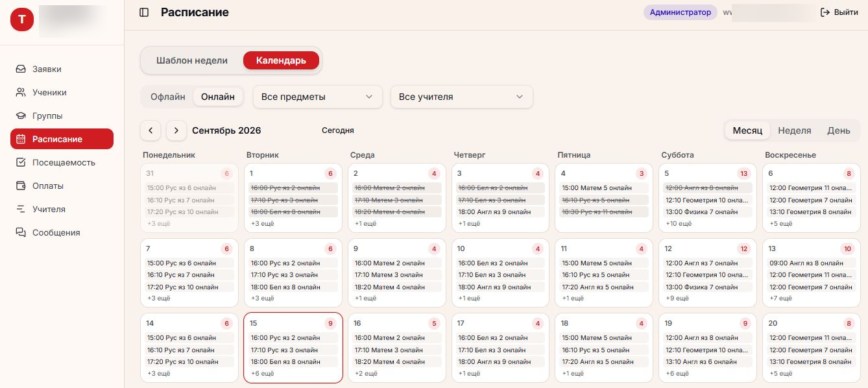Click the Оплаты wallet icon

pyautogui.click(x=21, y=186)
